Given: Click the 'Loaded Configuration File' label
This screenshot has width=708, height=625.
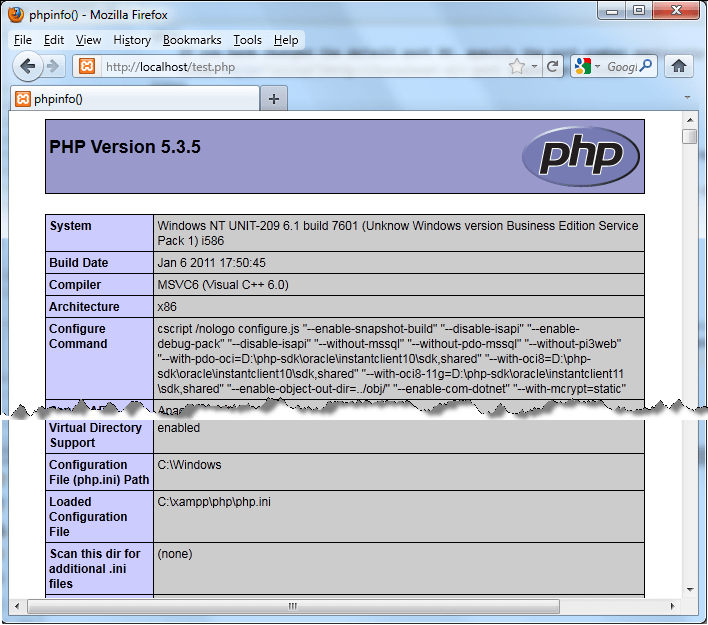Looking at the screenshot, I should [x=88, y=517].
